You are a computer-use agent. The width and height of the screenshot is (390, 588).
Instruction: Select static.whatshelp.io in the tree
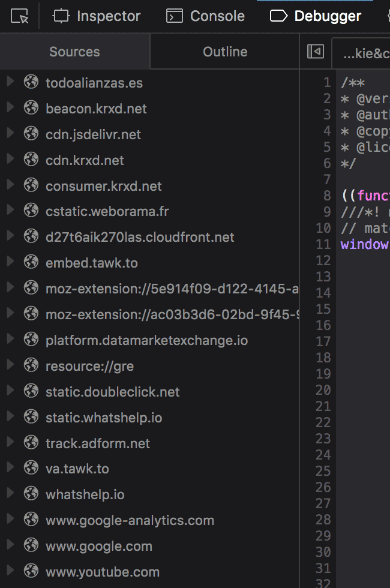pos(104,418)
